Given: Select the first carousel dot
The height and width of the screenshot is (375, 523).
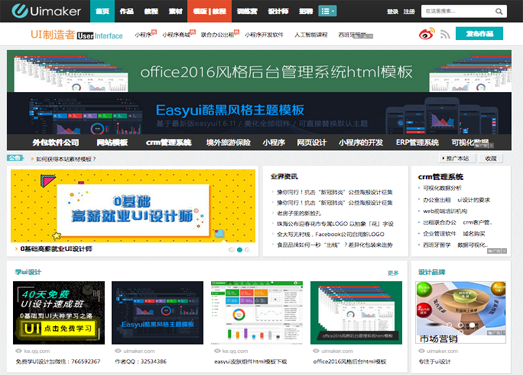Looking at the screenshot, I should [231, 250].
